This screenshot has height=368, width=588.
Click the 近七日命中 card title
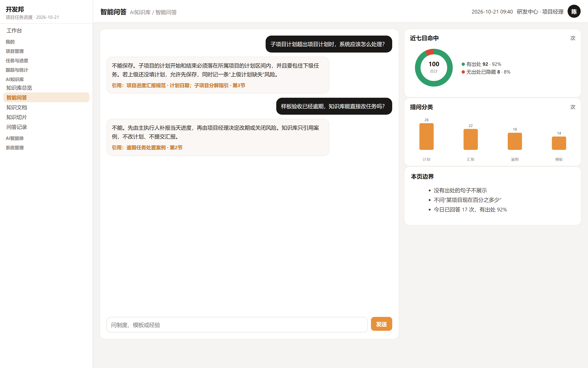click(x=424, y=38)
